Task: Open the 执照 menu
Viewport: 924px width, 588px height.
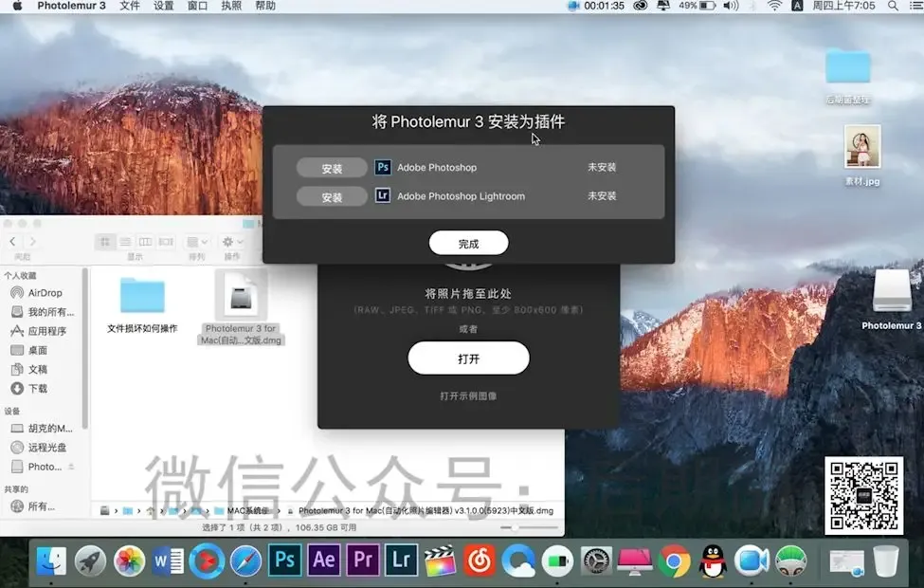Action: pos(231,6)
